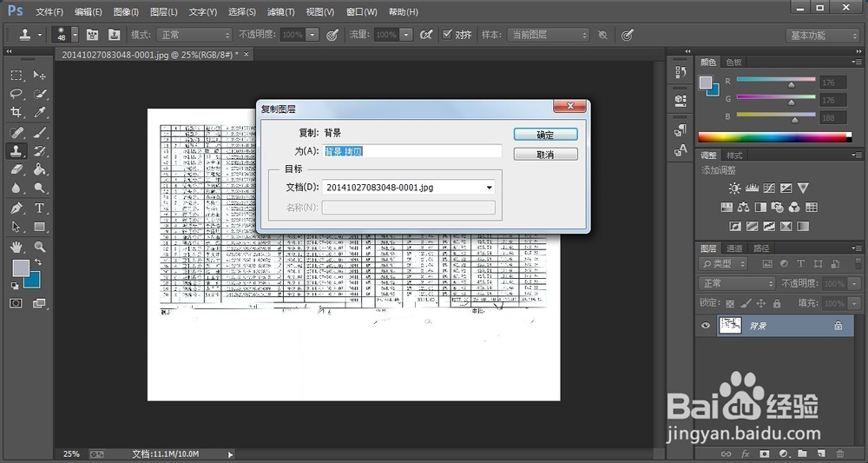Image resolution: width=868 pixels, height=463 pixels.
Task: Open the 流量 flow dropdown arrow
Action: 407,35
